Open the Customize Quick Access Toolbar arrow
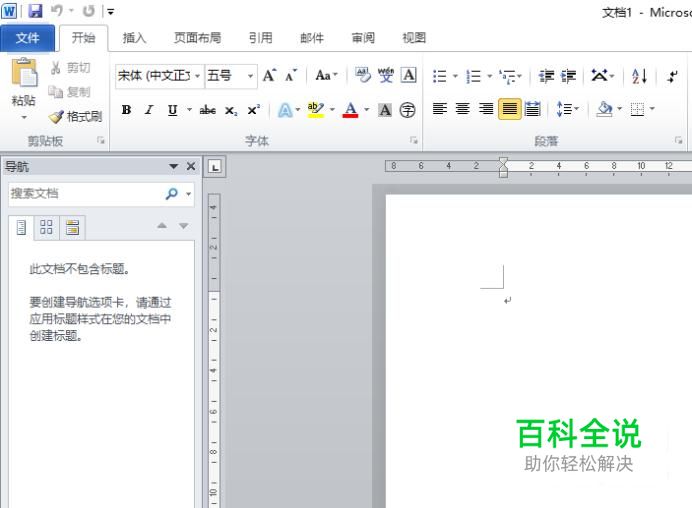The height and width of the screenshot is (508, 692). point(111,12)
